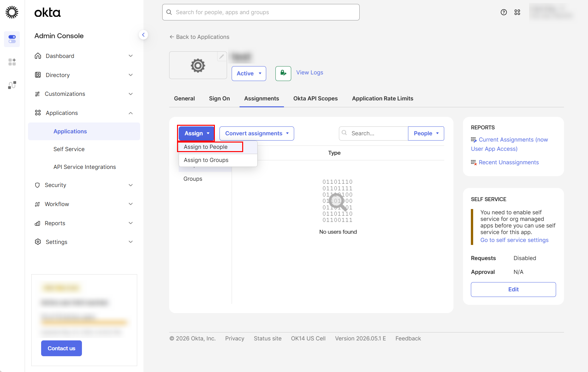Expand the Workflow menu chevron

click(131, 204)
